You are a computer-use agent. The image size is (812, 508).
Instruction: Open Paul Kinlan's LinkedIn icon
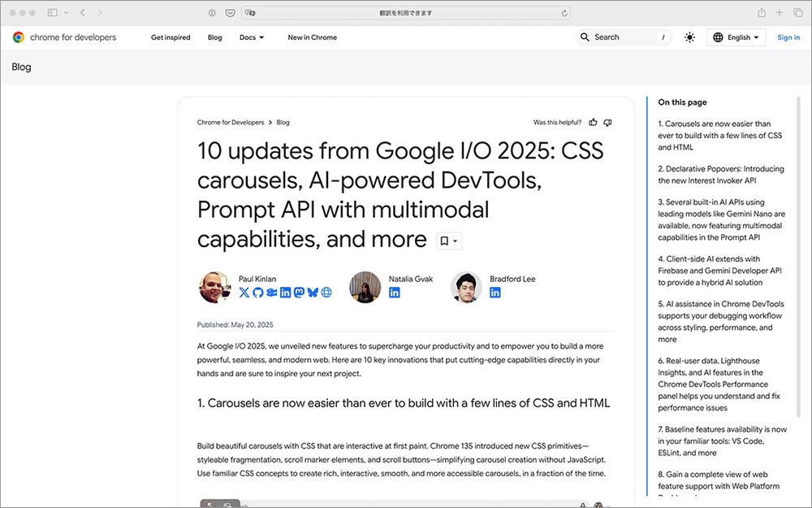coord(285,293)
